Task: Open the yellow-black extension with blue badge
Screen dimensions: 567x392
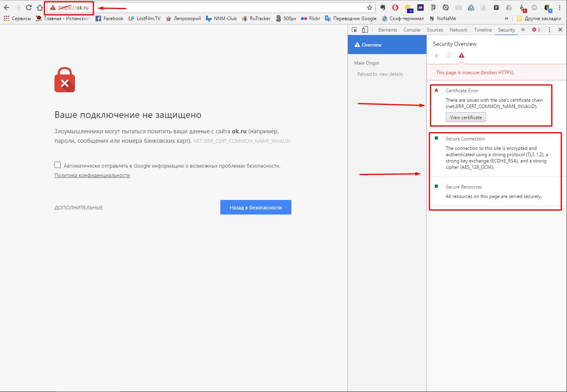Action: tap(548, 8)
